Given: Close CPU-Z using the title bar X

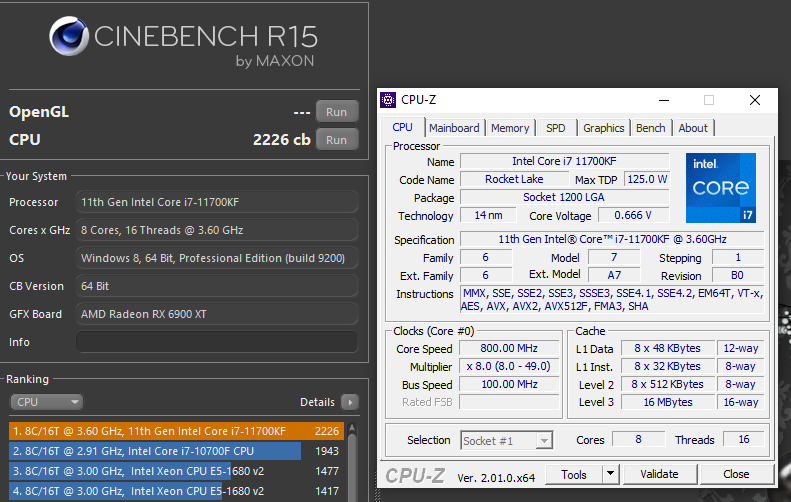Looking at the screenshot, I should 755,100.
